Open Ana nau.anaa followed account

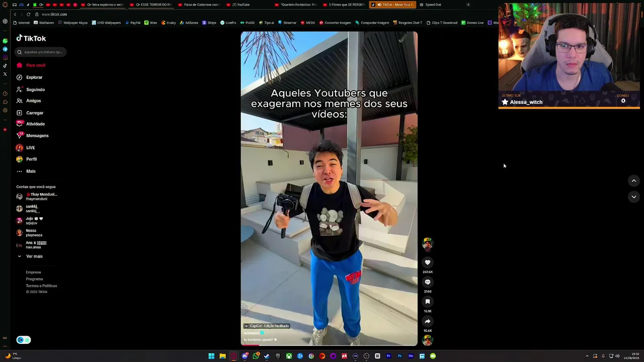point(31,245)
